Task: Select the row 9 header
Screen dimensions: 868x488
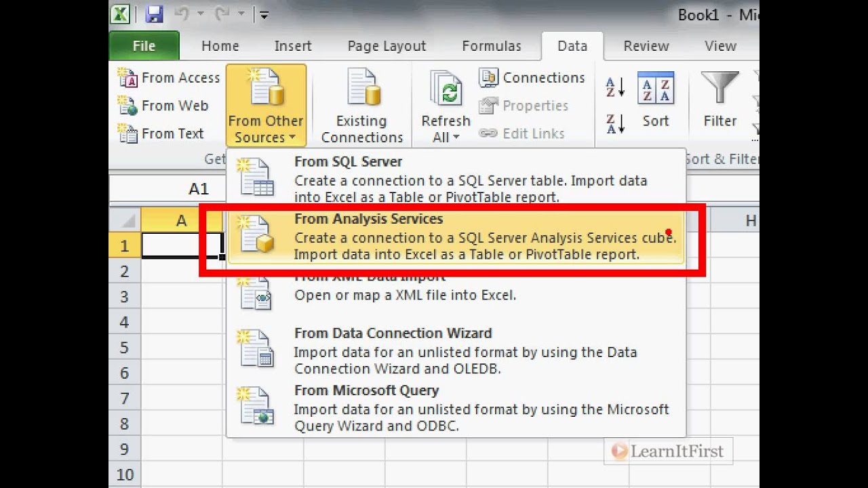Action: (125, 449)
